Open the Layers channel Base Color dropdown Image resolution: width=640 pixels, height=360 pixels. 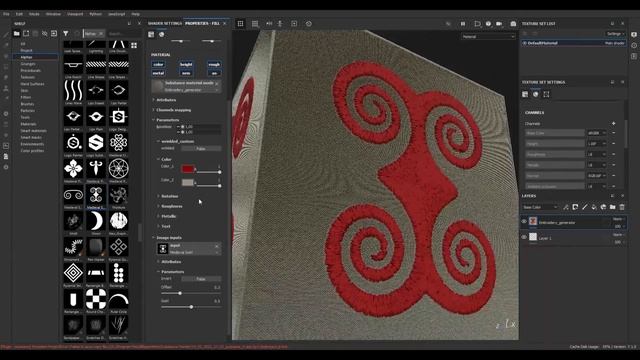[540, 207]
